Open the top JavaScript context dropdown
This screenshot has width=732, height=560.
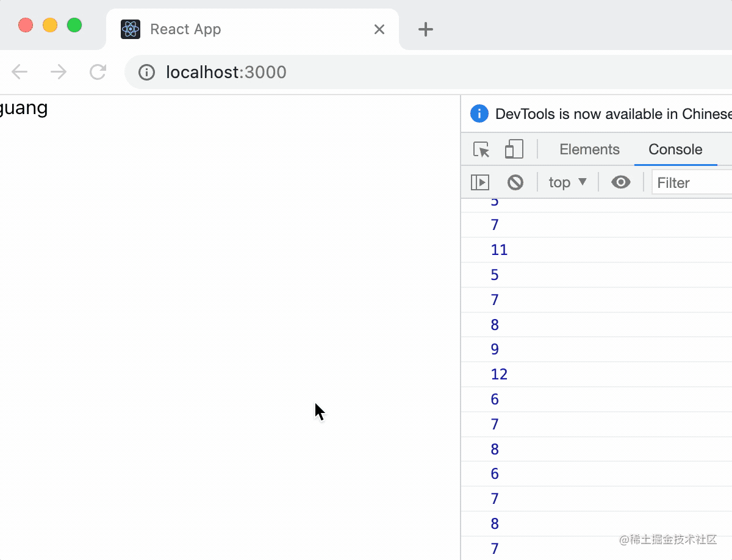[567, 182]
